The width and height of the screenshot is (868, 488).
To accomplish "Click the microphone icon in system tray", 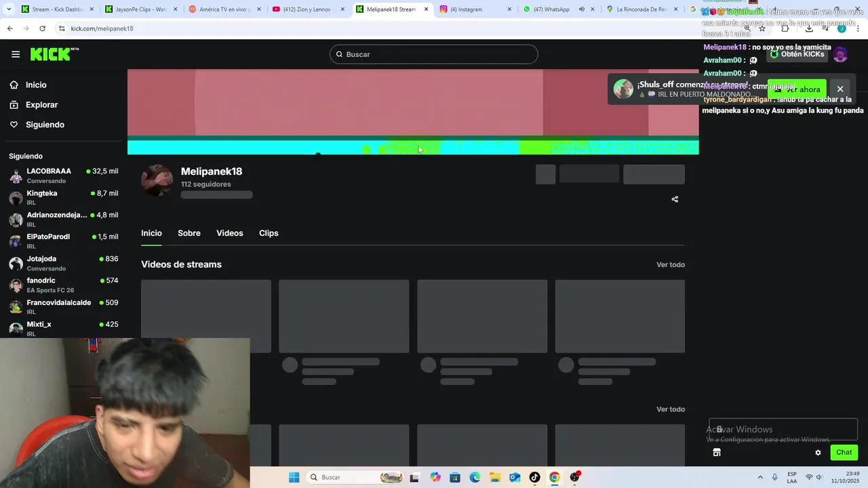I will (775, 477).
